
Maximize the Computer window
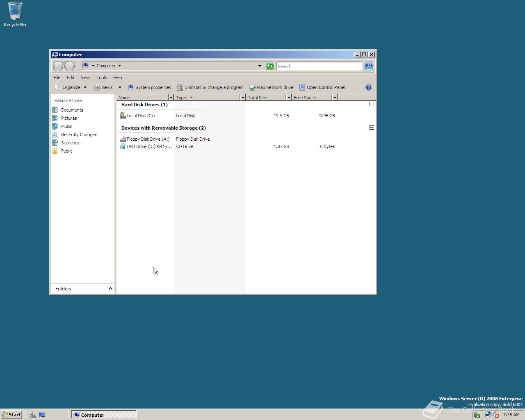[x=364, y=55]
